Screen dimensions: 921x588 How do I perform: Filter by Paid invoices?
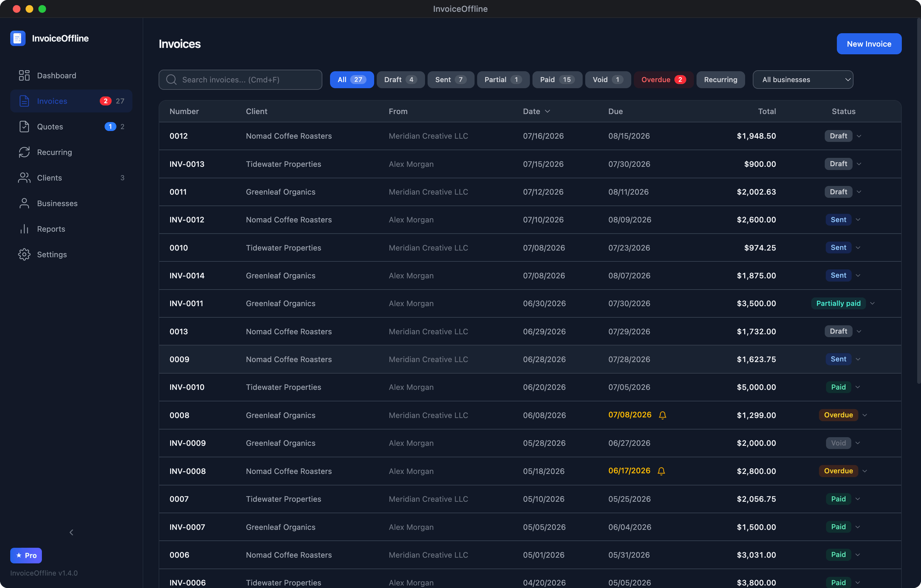coord(557,80)
